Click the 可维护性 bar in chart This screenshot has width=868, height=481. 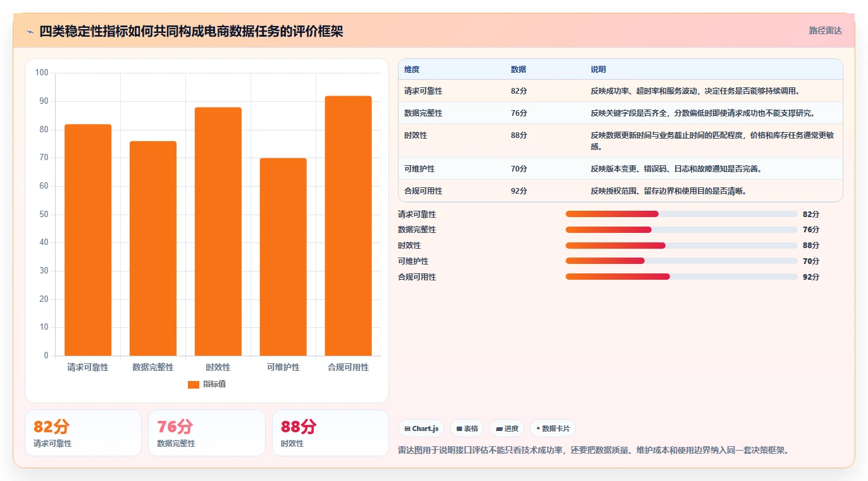[x=283, y=257]
